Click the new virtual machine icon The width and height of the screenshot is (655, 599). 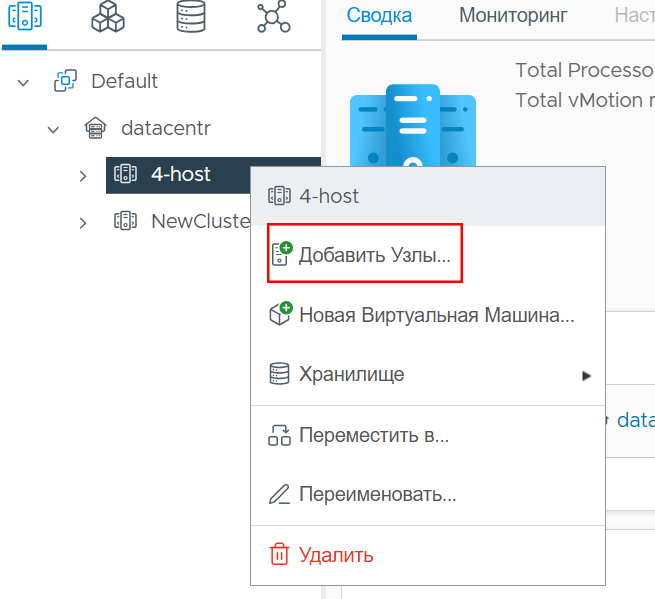(x=281, y=313)
